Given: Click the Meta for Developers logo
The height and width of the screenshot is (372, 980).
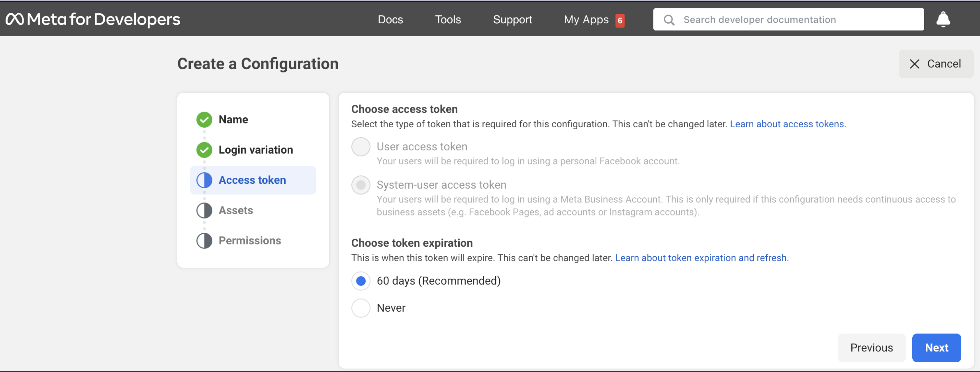Looking at the screenshot, I should (92, 20).
